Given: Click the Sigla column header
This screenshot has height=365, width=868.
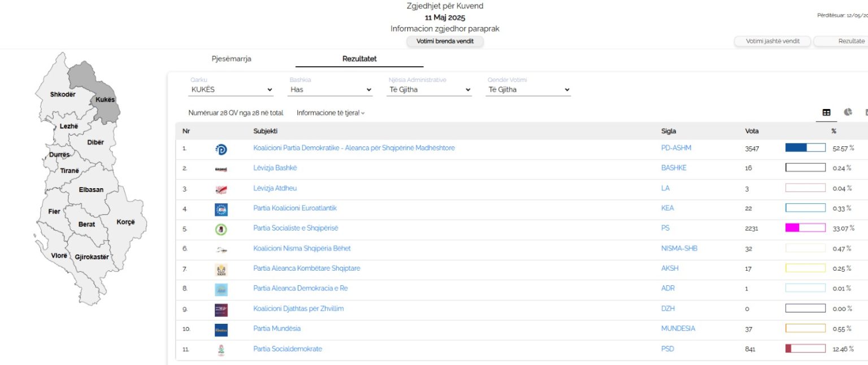Looking at the screenshot, I should (669, 131).
